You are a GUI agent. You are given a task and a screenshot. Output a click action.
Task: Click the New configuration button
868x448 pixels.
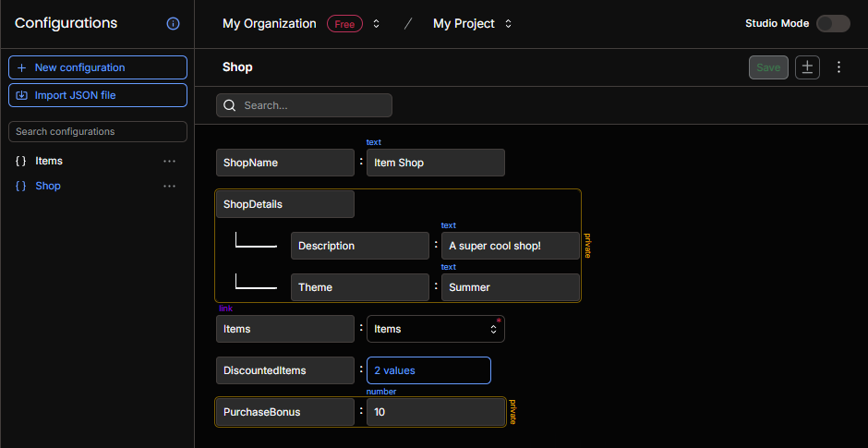pos(98,67)
